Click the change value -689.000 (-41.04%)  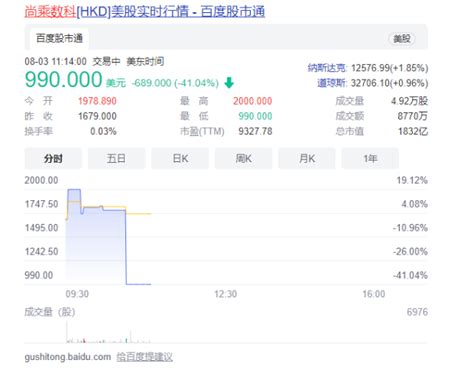coord(175,83)
